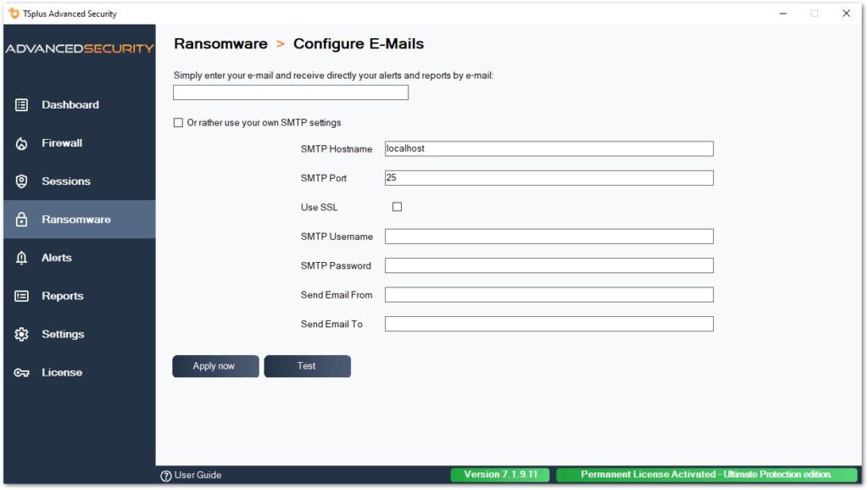This screenshot has width=868, height=490.
Task: Toggle the Use SSL checkbox
Action: click(x=395, y=206)
